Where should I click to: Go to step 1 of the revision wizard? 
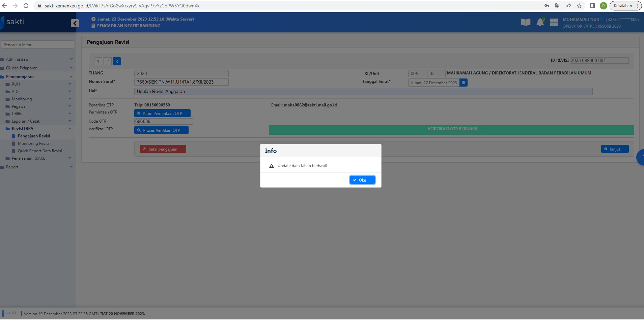point(98,61)
